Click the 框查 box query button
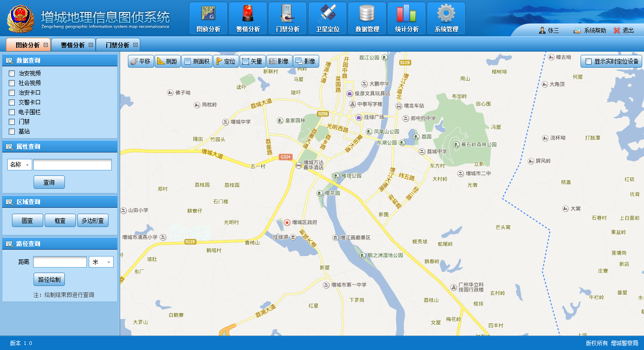Screen dimensions: 644x350 [60, 221]
